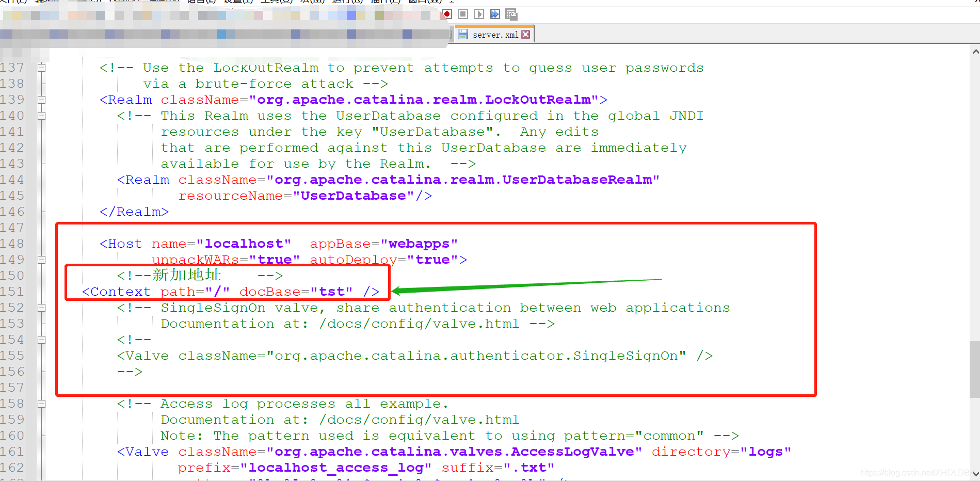This screenshot has width=980, height=482.
Task: Collapse the comment fold at line 137
Action: 42,68
